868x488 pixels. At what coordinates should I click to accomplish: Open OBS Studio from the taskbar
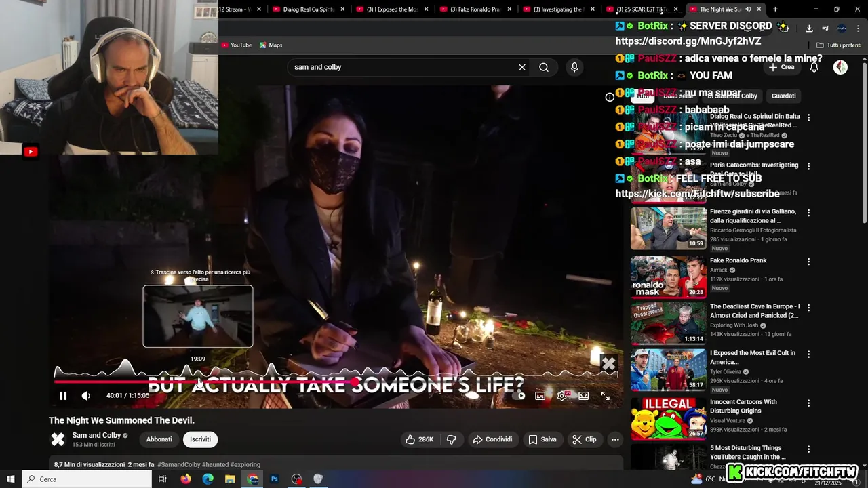[296, 479]
